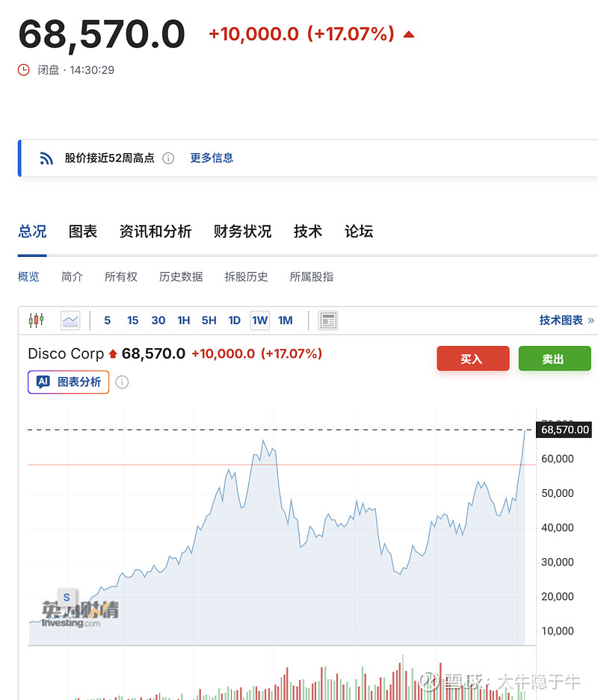Open AI 图表分析 button
The width and height of the screenshot is (598, 700).
pos(69,382)
